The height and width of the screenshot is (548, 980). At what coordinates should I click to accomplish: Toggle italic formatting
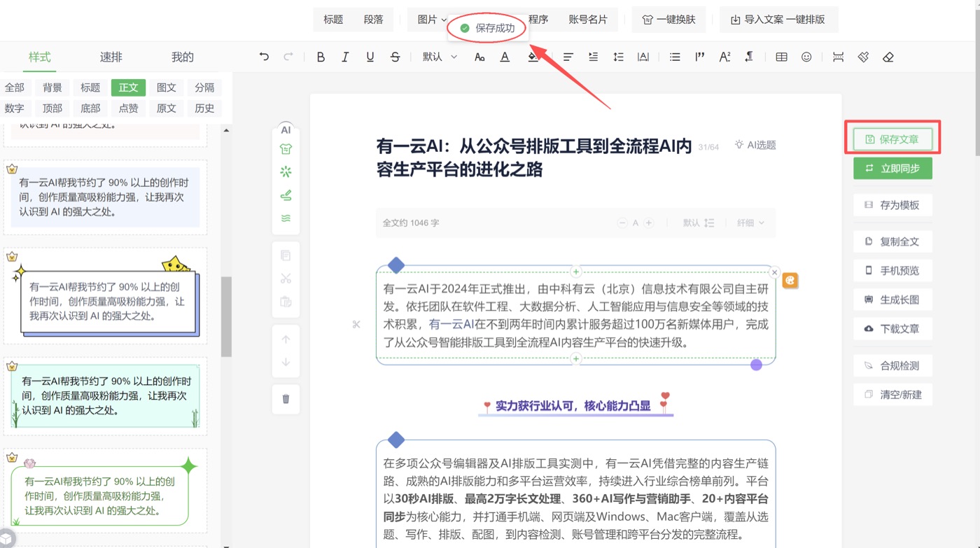[345, 57]
